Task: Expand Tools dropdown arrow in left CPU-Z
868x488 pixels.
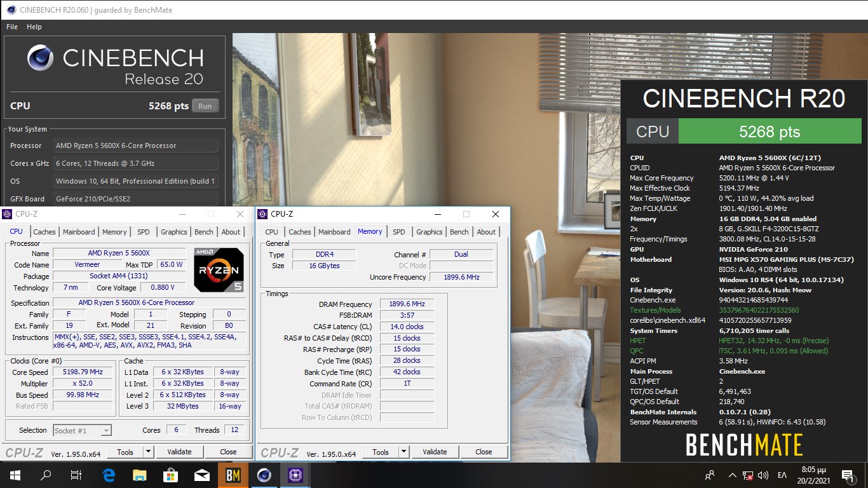Action: pyautogui.click(x=149, y=452)
